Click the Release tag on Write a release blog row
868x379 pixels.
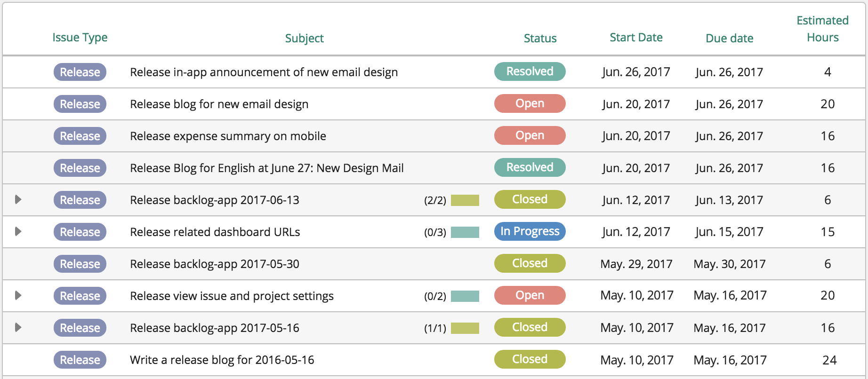coord(80,360)
